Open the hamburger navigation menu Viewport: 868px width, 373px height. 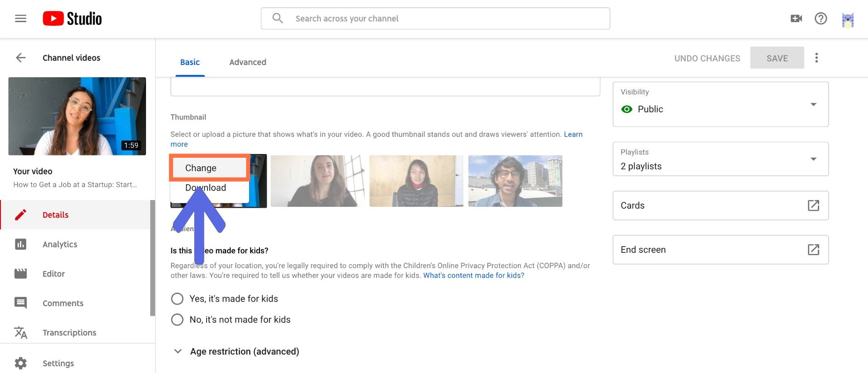tap(21, 19)
